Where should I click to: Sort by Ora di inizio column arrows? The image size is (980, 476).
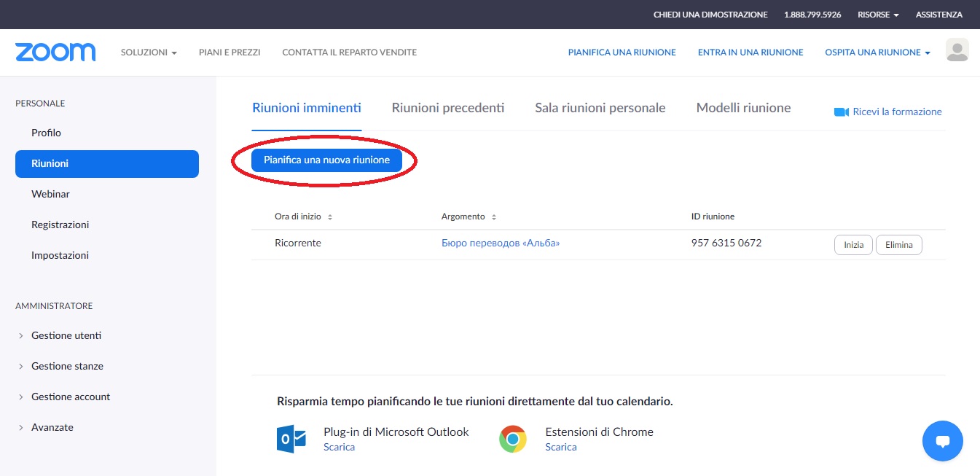[x=330, y=217]
